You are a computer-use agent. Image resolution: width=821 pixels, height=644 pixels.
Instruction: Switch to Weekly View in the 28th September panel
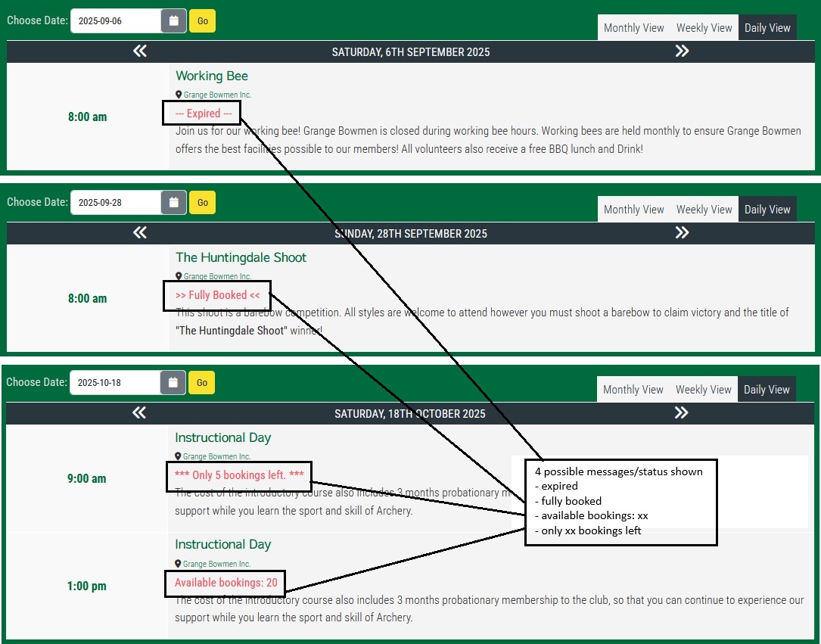(x=704, y=210)
